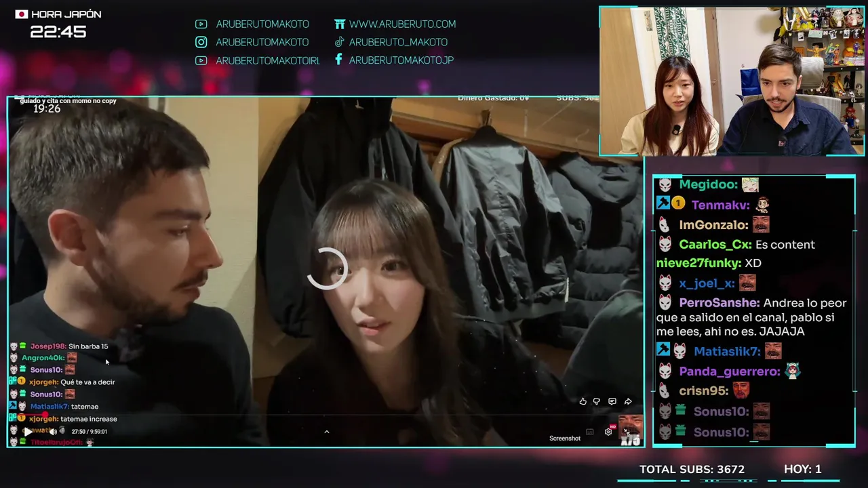Click the emote after x_joel_x
The height and width of the screenshot is (488, 868).
(747, 283)
